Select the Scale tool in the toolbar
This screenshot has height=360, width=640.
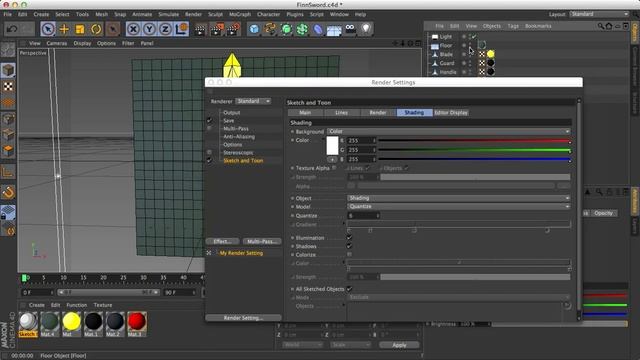80,29
